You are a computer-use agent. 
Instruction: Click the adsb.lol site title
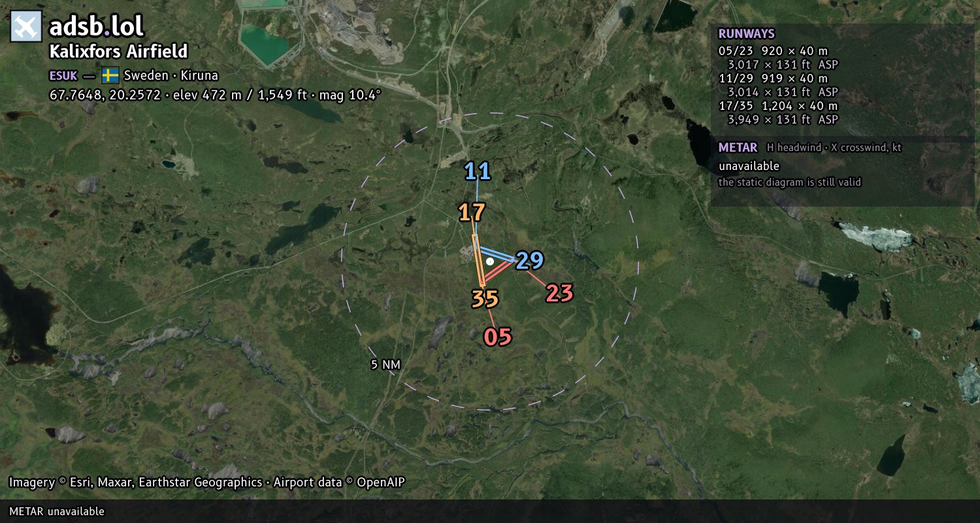pyautogui.click(x=96, y=26)
